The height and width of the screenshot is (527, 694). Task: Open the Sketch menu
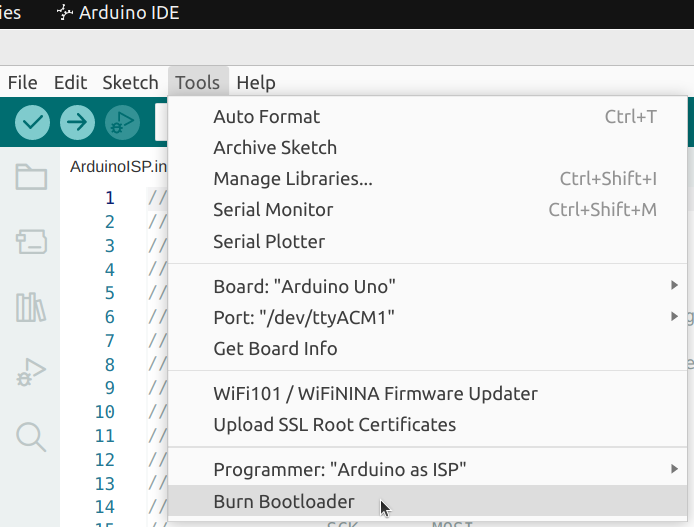click(130, 83)
